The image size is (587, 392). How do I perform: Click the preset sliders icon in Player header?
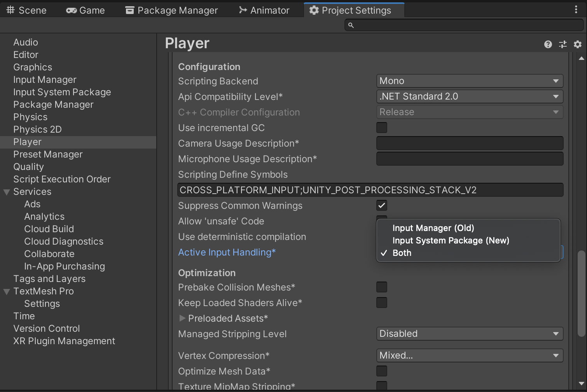[x=563, y=44]
